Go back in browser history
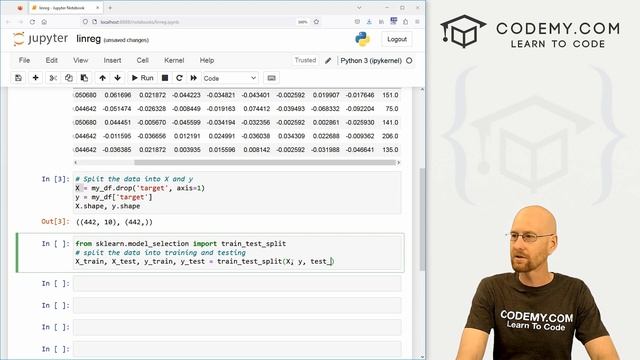Screen dimensions: 640x360 (x=9, y=22)
